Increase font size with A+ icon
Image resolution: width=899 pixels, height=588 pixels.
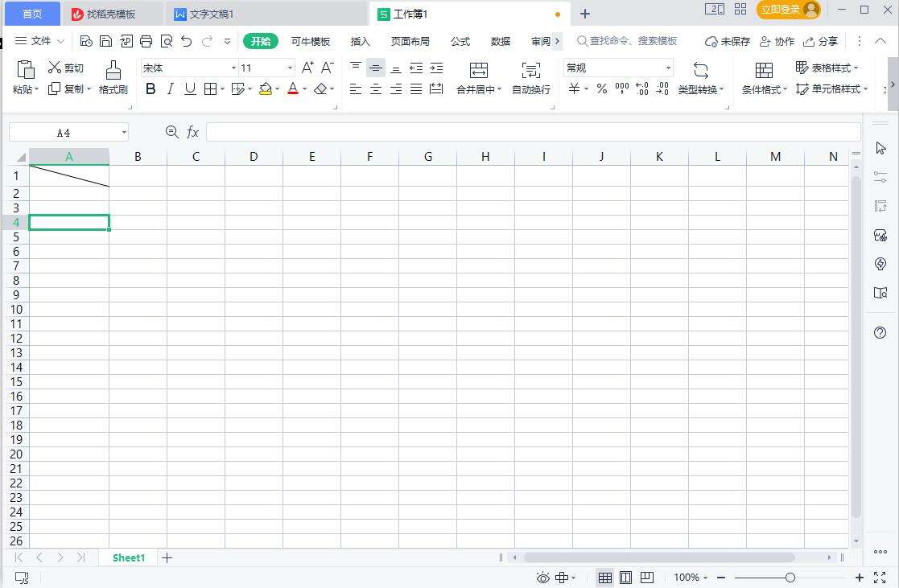click(x=307, y=68)
